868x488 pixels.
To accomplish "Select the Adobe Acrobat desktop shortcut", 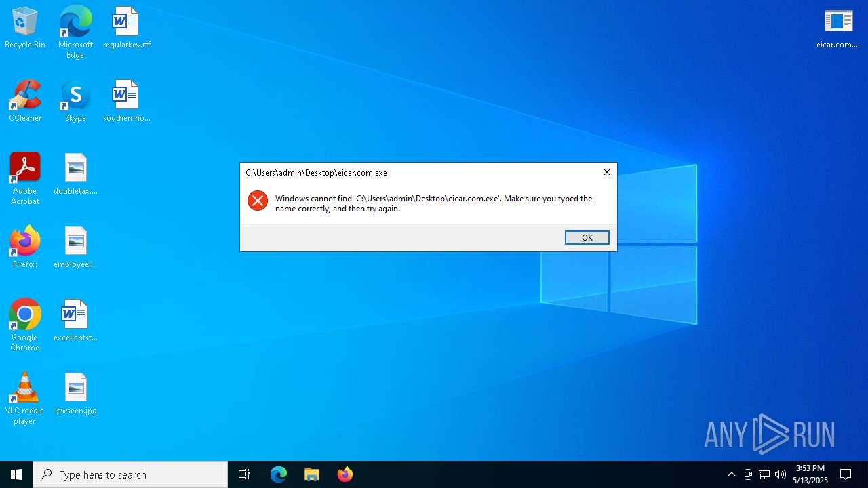I will click(x=25, y=179).
